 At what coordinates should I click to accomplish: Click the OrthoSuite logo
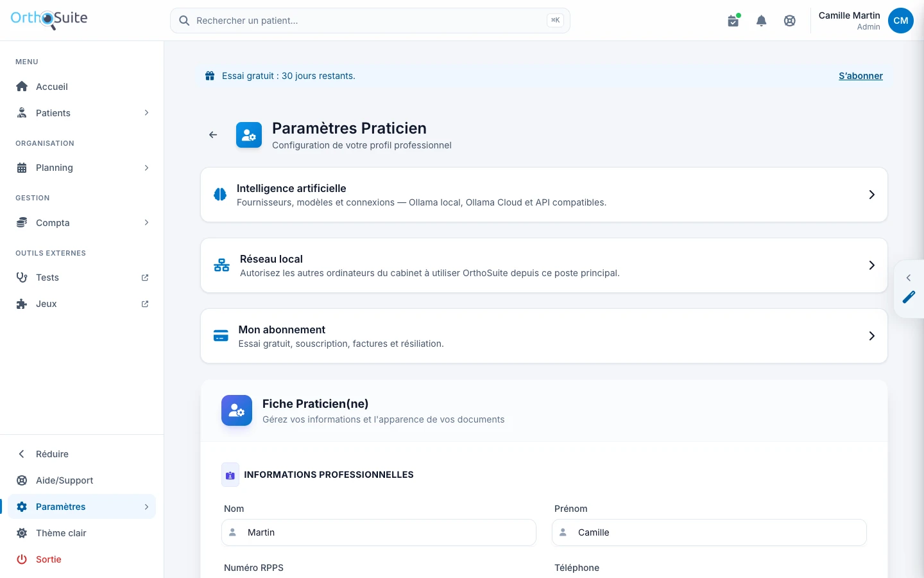[49, 19]
